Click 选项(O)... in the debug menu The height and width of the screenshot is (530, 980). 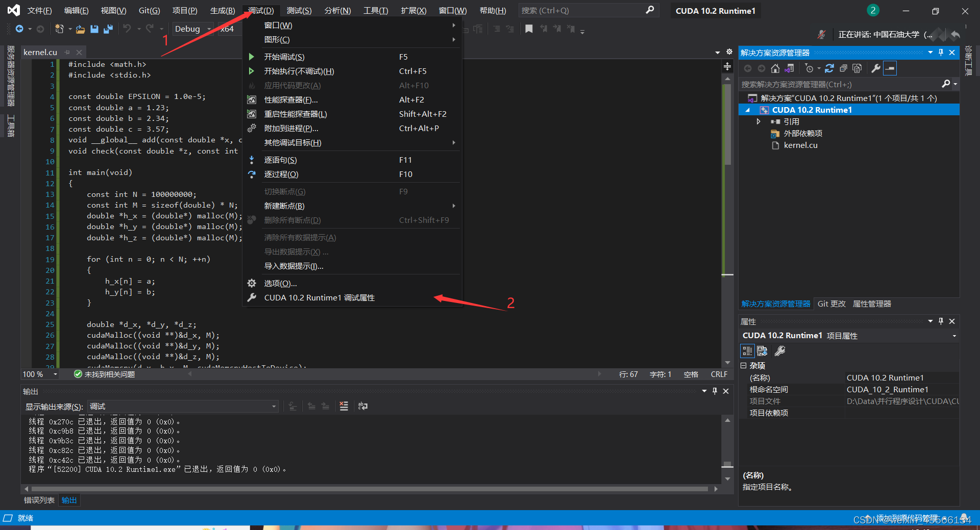(x=352, y=284)
